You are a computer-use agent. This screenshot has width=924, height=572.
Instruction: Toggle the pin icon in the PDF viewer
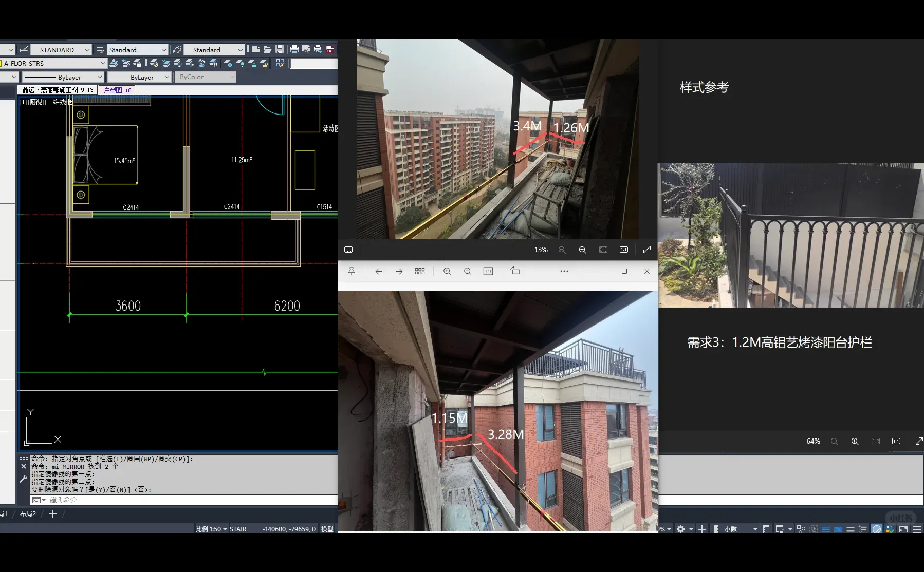352,271
